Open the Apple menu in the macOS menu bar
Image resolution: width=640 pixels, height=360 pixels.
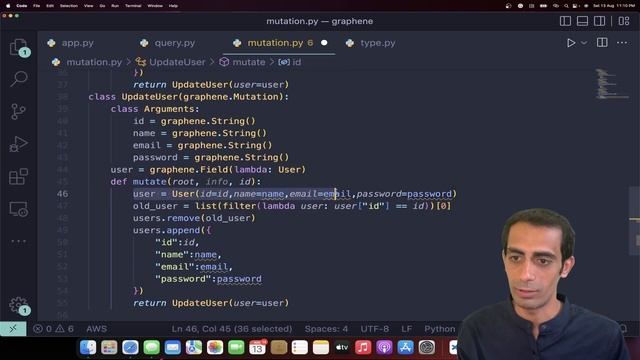[7, 6]
